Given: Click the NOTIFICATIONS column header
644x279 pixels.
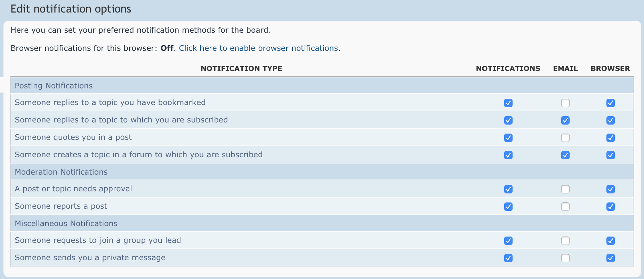Looking at the screenshot, I should pos(508,69).
